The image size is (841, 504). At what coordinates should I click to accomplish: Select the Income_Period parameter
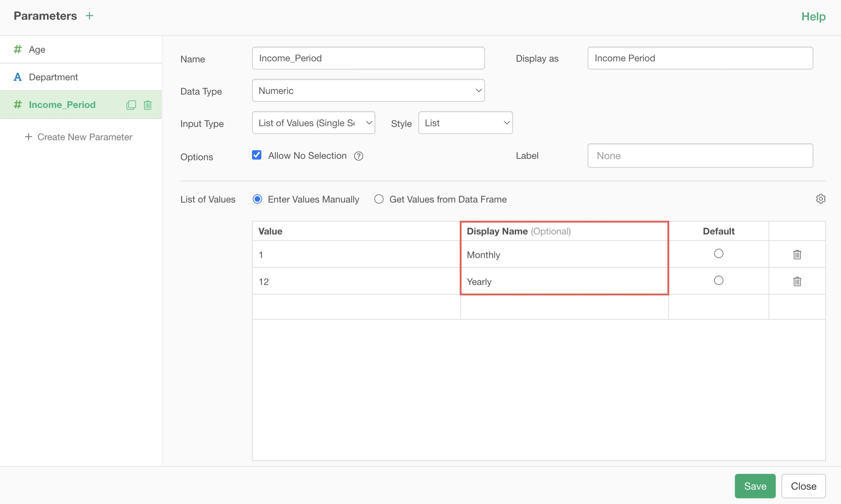pos(81,105)
